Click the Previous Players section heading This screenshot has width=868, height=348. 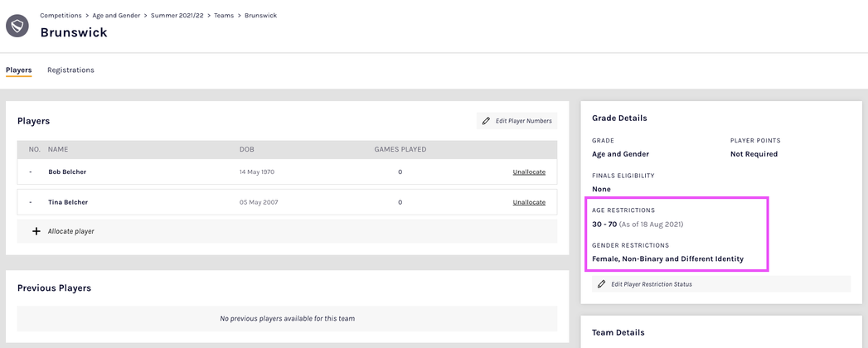point(54,288)
